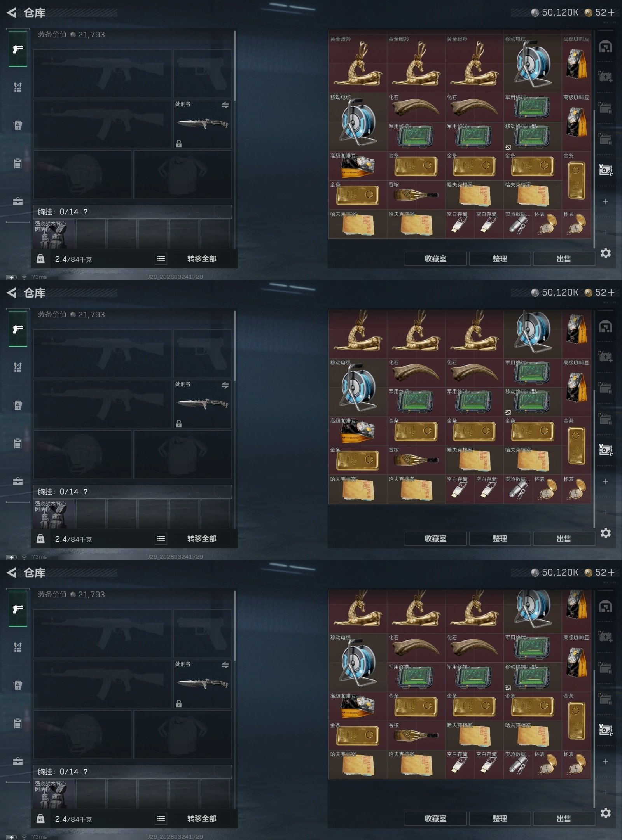Open 收藏室 in the bottom panel

[435, 819]
